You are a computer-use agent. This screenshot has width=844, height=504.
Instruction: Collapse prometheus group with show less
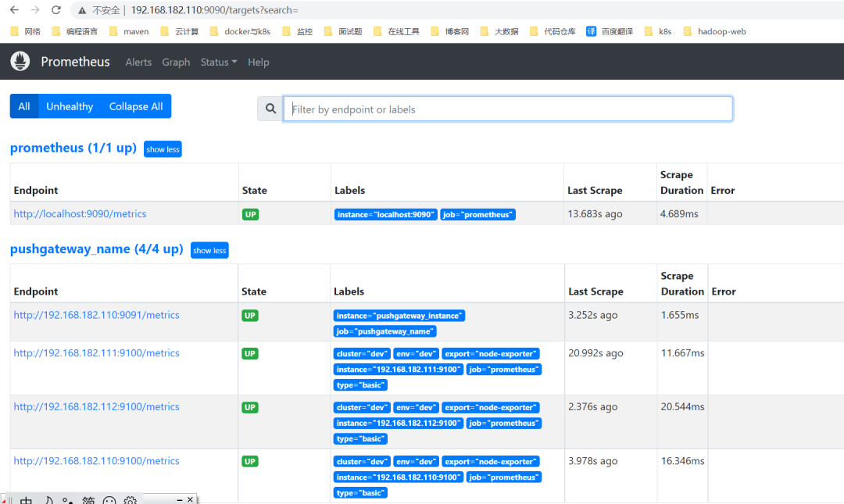coord(163,149)
